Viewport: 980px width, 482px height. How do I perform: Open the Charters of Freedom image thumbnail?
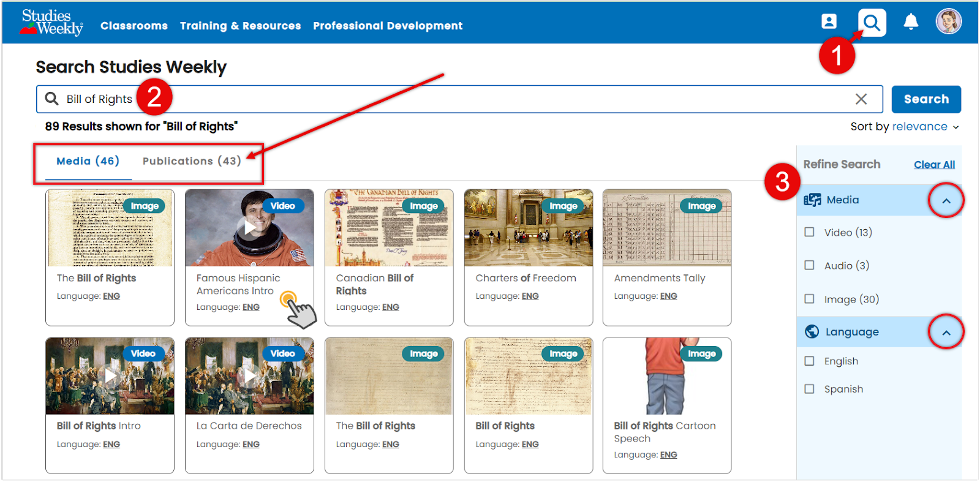529,228
